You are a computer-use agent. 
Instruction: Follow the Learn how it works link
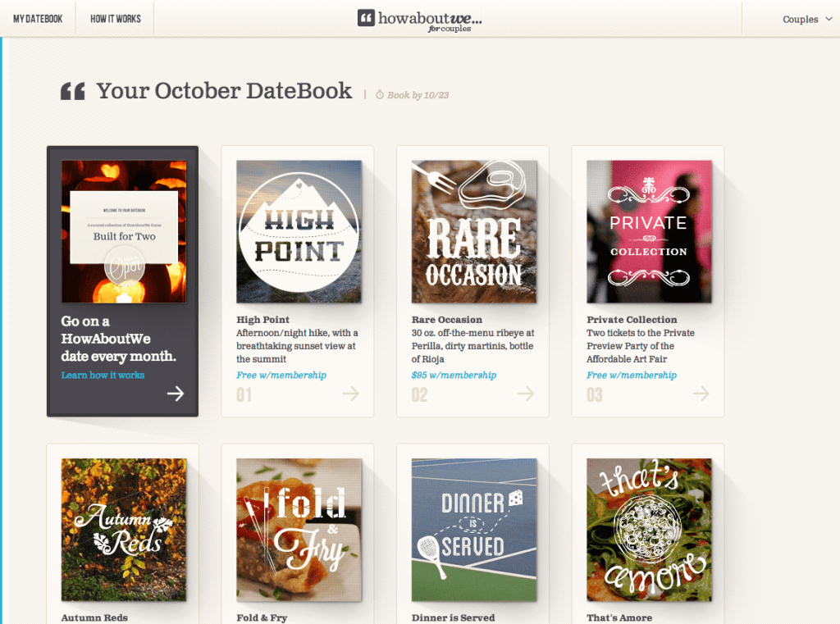pos(103,375)
